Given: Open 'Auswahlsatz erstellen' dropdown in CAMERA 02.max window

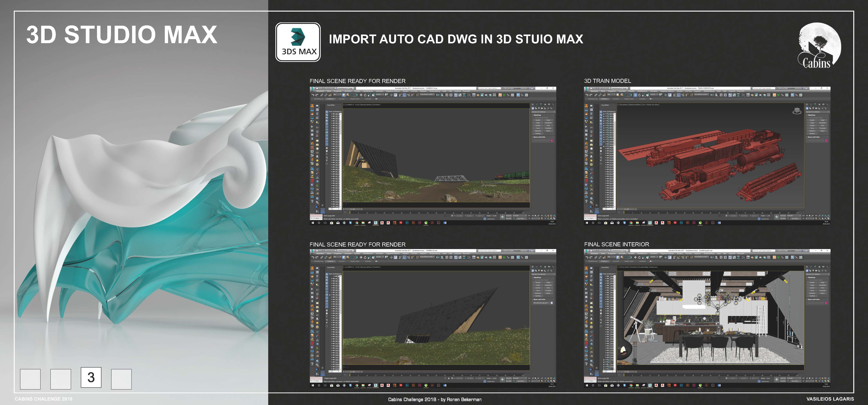Looking at the screenshot, I should [427, 257].
